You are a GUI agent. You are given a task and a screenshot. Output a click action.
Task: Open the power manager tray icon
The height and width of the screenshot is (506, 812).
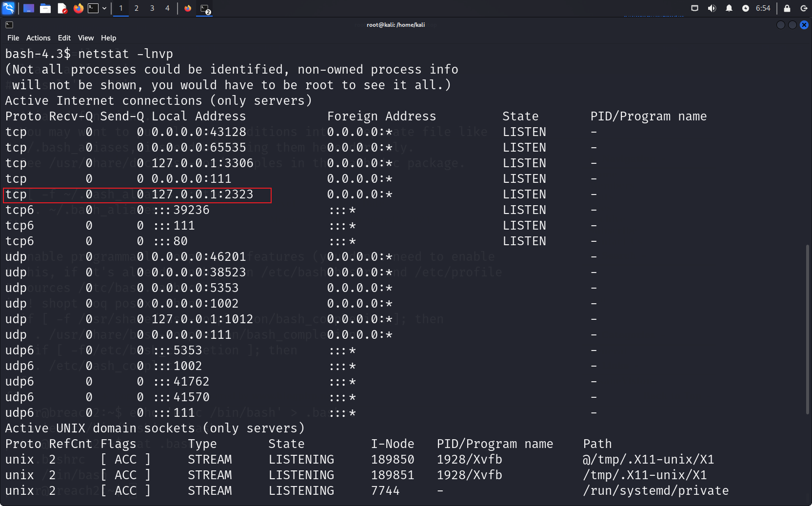746,8
